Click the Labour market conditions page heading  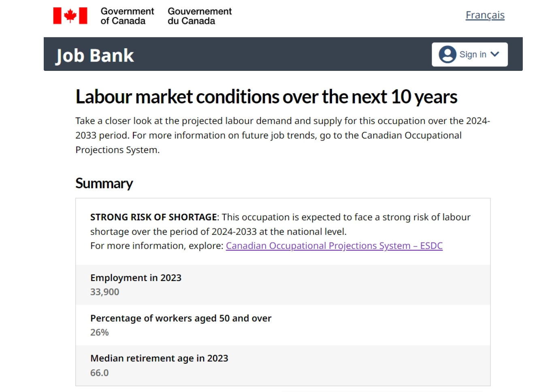[x=266, y=97]
